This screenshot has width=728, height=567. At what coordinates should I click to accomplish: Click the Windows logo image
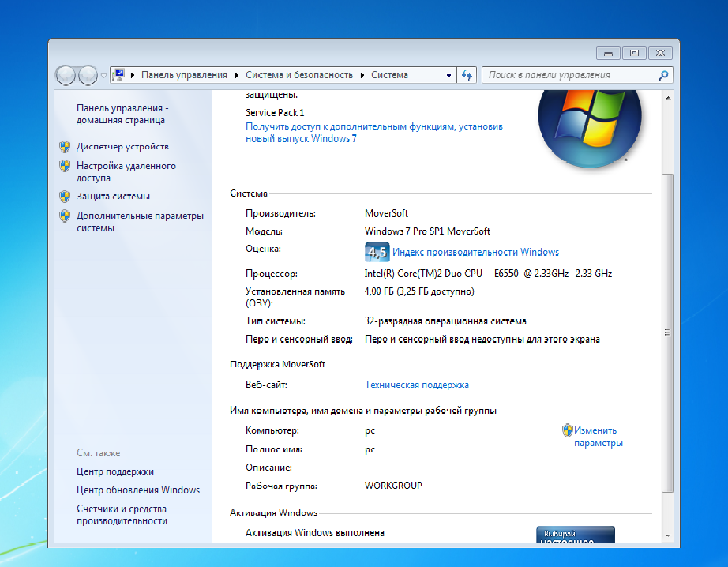click(x=590, y=129)
